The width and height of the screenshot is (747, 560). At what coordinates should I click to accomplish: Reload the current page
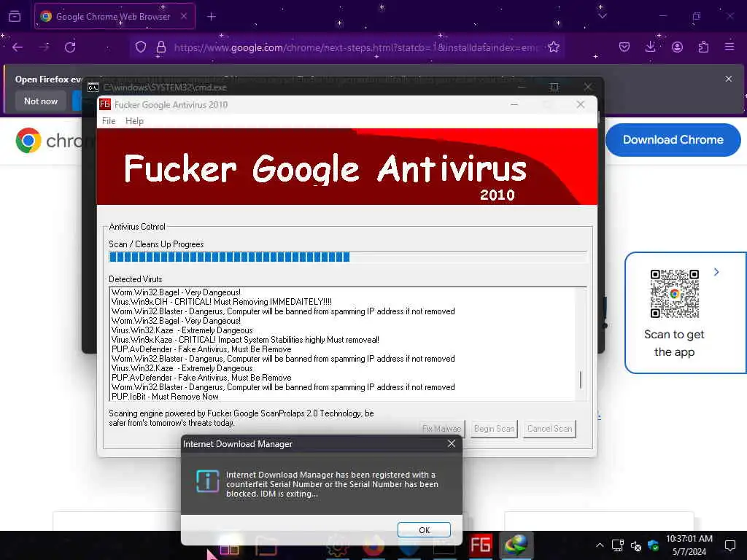(70, 47)
